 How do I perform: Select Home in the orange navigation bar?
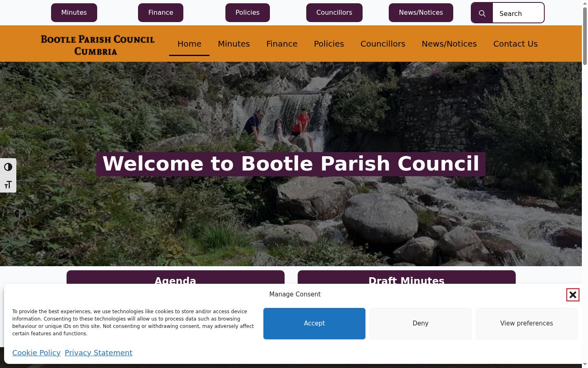coord(189,44)
